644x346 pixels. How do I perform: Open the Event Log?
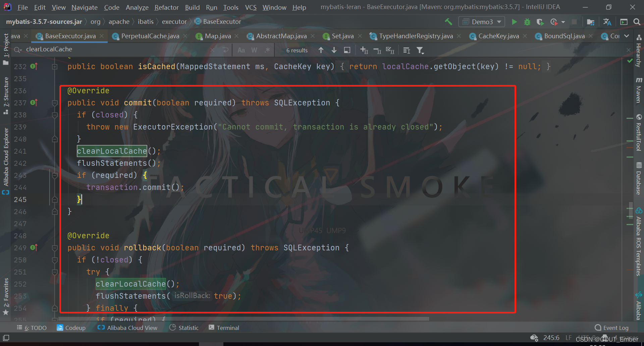point(612,328)
